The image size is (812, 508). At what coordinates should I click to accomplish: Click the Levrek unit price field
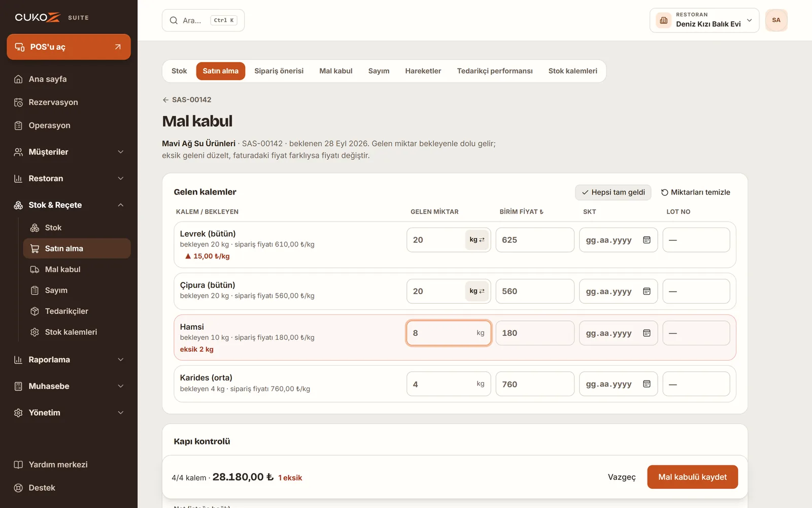tap(535, 240)
